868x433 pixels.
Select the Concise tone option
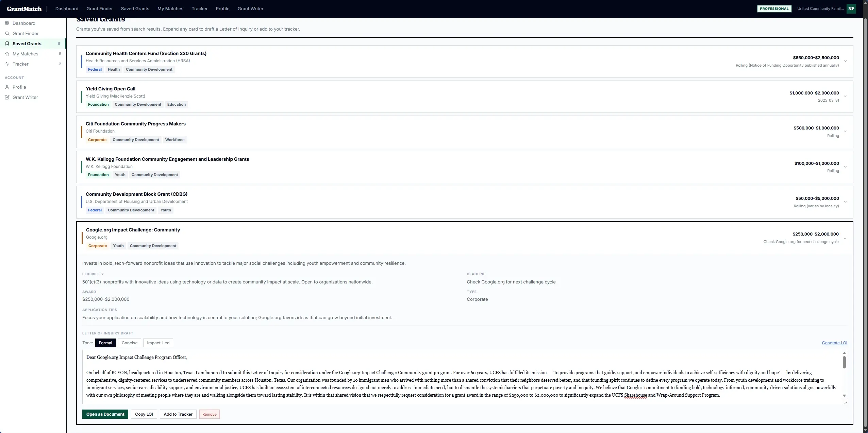point(130,343)
